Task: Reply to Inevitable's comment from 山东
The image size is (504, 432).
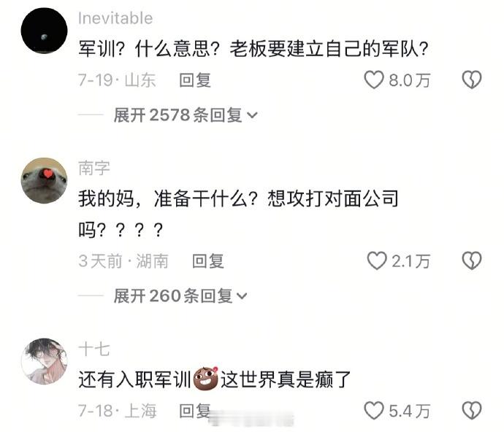Action: pyautogui.click(x=195, y=80)
